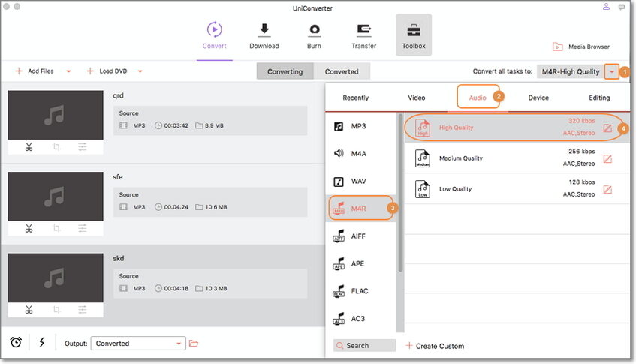636x364 pixels.
Task: Select the Audio tab
Action: (x=478, y=97)
